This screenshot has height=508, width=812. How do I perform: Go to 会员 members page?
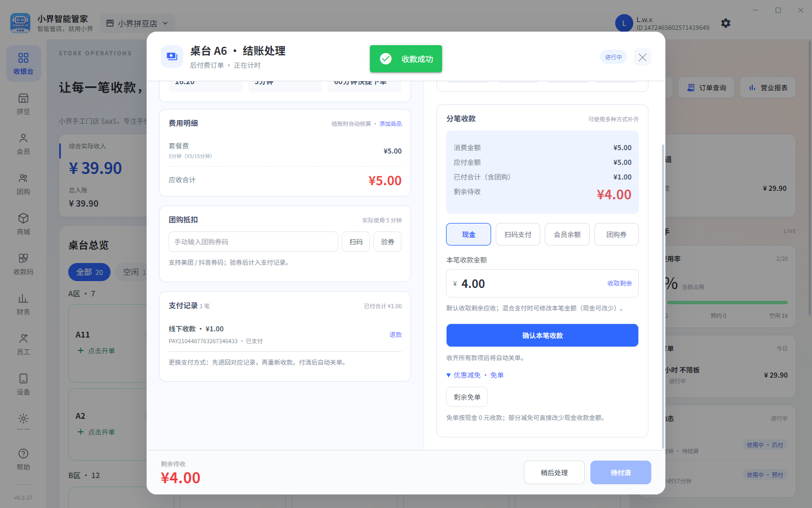[x=23, y=144]
